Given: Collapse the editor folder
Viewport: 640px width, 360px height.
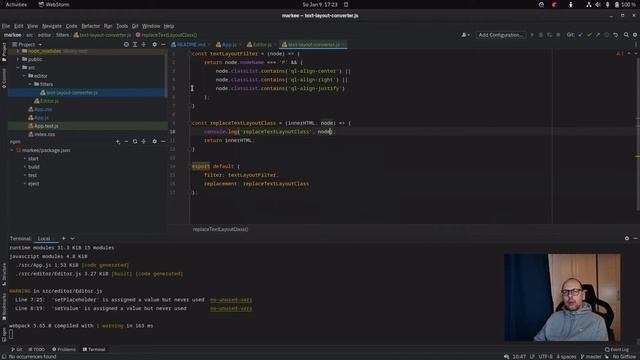Looking at the screenshot, I should [x=24, y=76].
